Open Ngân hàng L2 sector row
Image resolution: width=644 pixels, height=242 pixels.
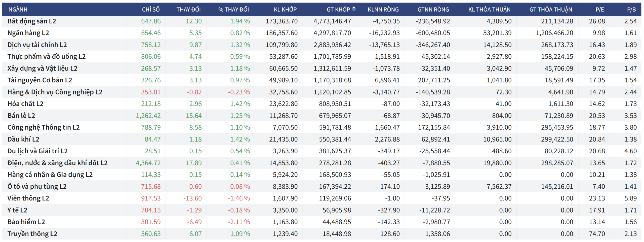pyautogui.click(x=28, y=33)
